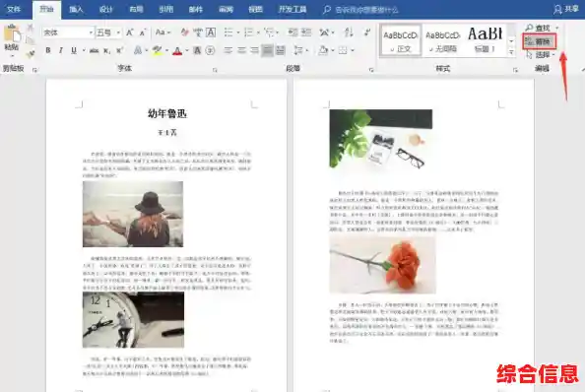Apply strikethrough with the abc icon
Screen dimensions: 585x392
(94, 50)
